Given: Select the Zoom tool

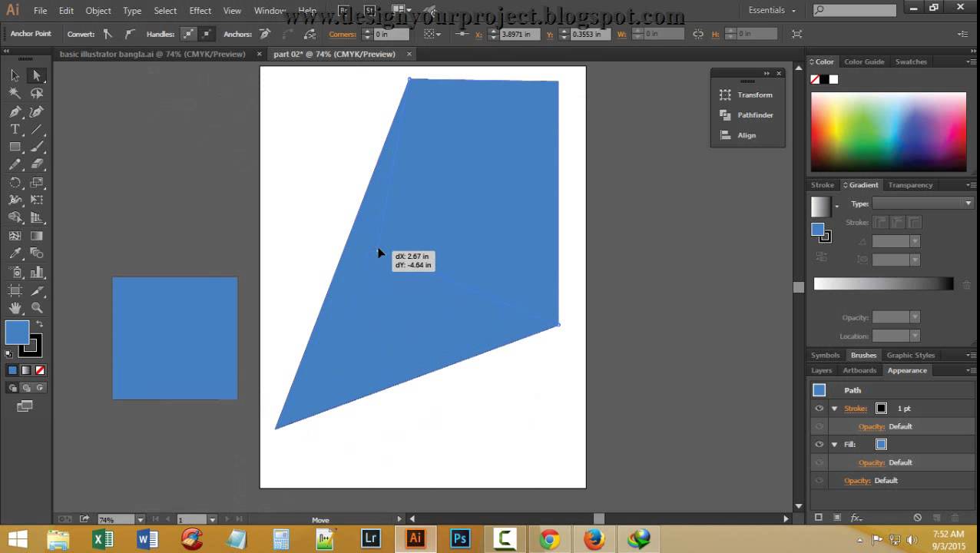Looking at the screenshot, I should coord(36,308).
